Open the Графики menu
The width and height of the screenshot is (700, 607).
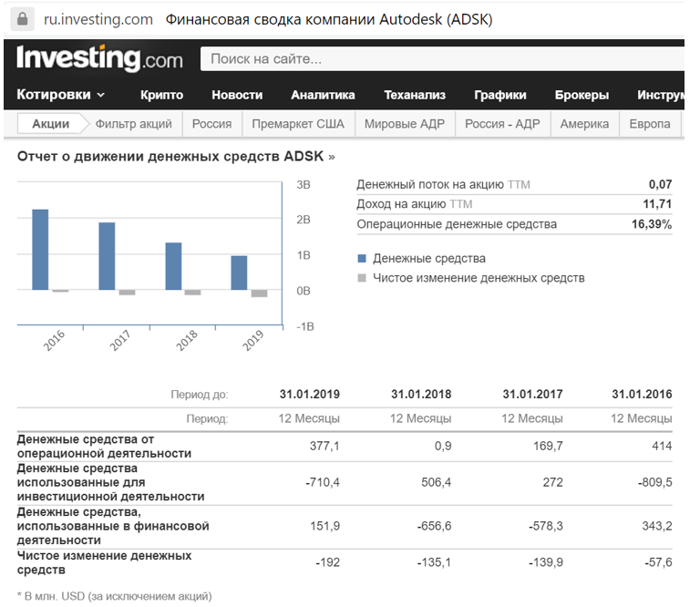pos(500,95)
